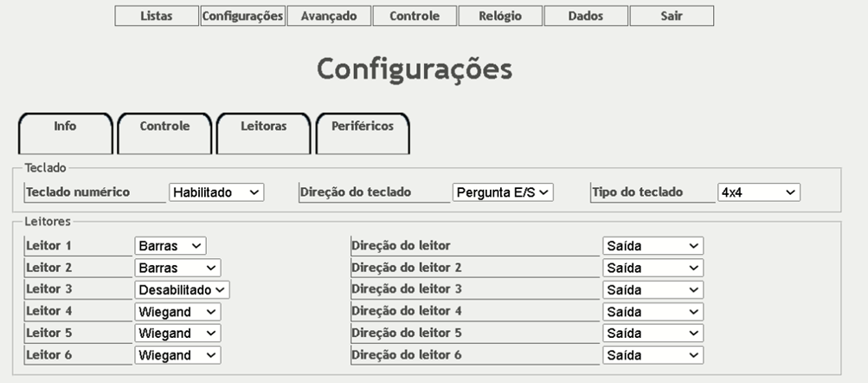Expand the Direção do leitor 3 dropdown

click(653, 289)
